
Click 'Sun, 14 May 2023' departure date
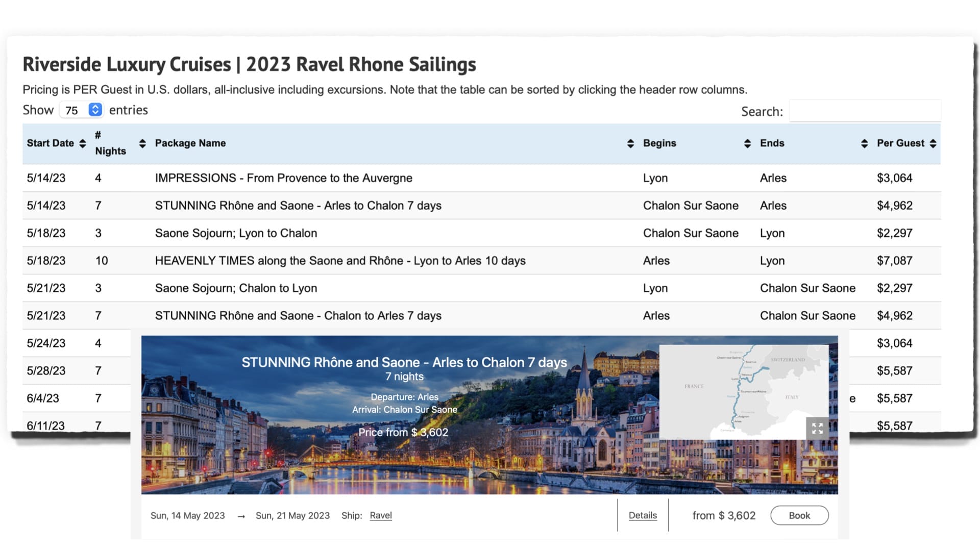pos(187,515)
